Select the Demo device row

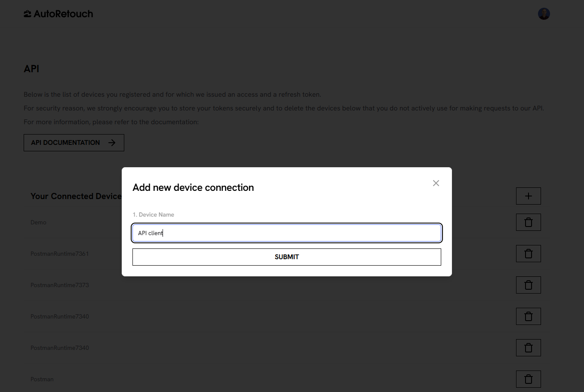click(38, 222)
